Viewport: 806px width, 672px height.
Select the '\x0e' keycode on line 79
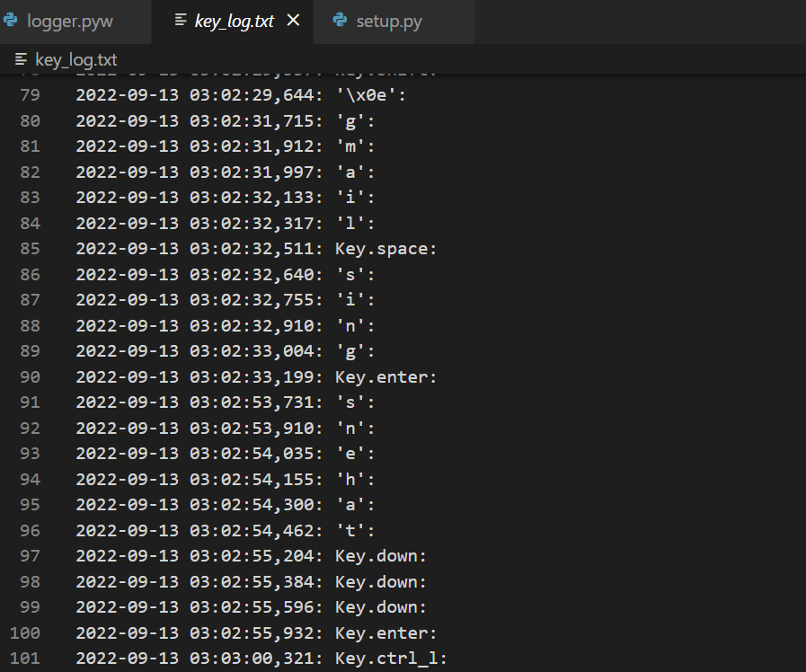pos(367,94)
